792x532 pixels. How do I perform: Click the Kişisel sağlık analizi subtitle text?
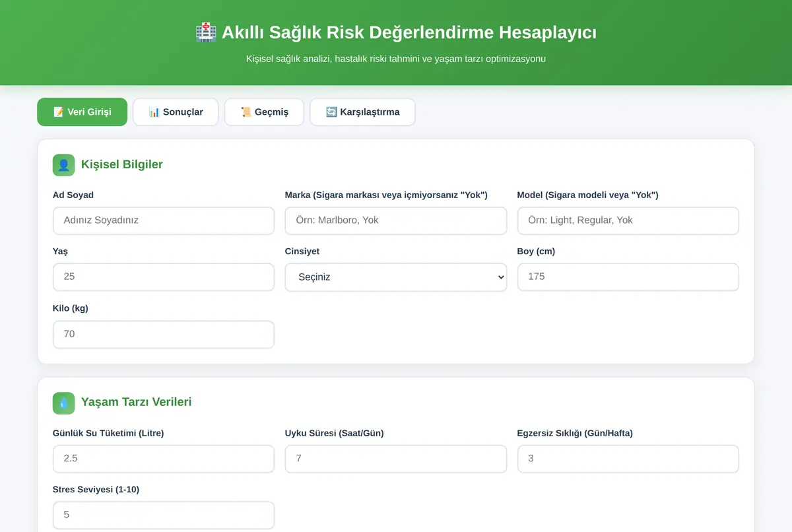tap(396, 59)
